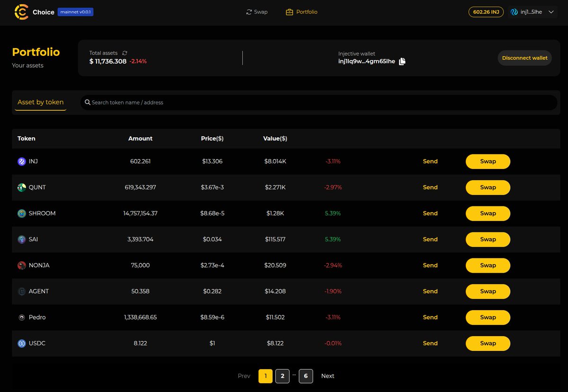Click Swap button in Pedro row
The width and height of the screenshot is (568, 392).
488,318
